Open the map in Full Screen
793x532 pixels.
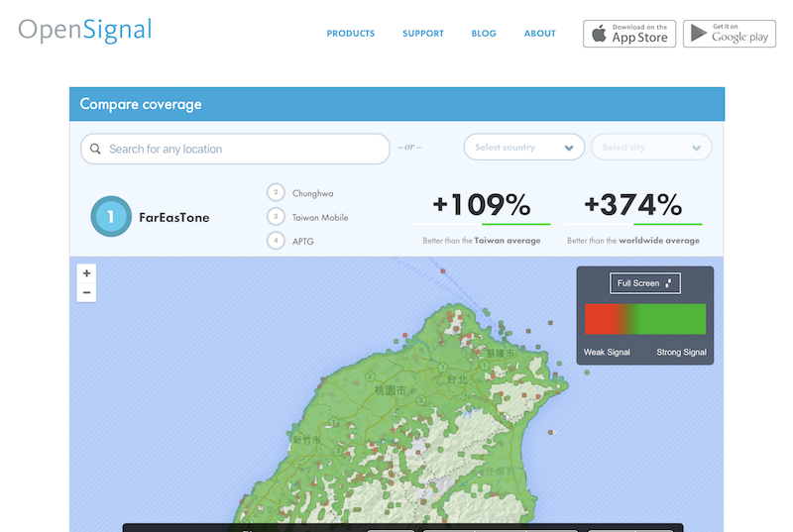pos(645,283)
